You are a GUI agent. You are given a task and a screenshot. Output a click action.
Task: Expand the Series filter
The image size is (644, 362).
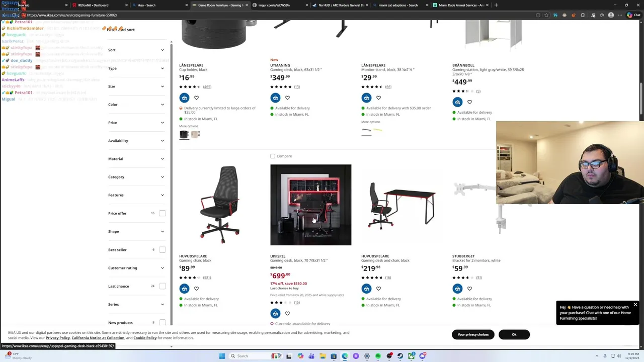pos(136,304)
